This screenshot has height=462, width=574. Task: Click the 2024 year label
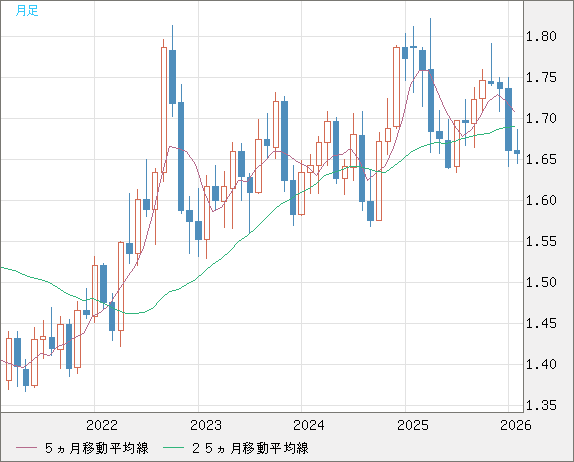click(x=309, y=425)
